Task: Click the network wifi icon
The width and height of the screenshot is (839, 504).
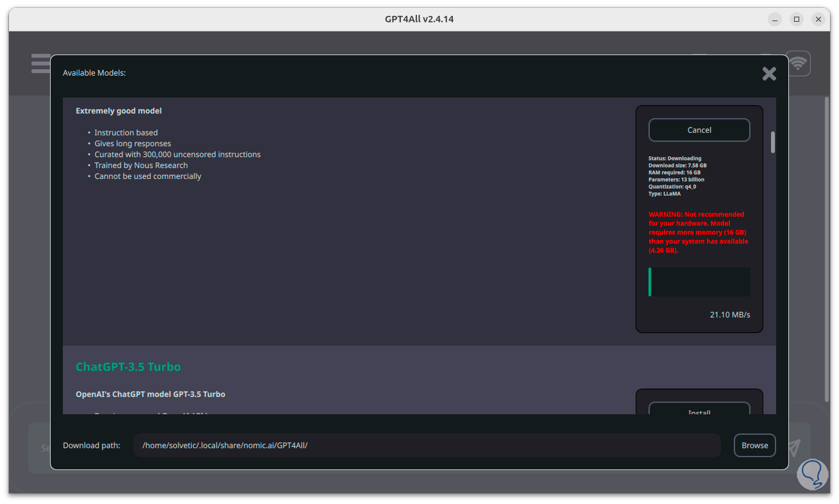Action: [798, 63]
